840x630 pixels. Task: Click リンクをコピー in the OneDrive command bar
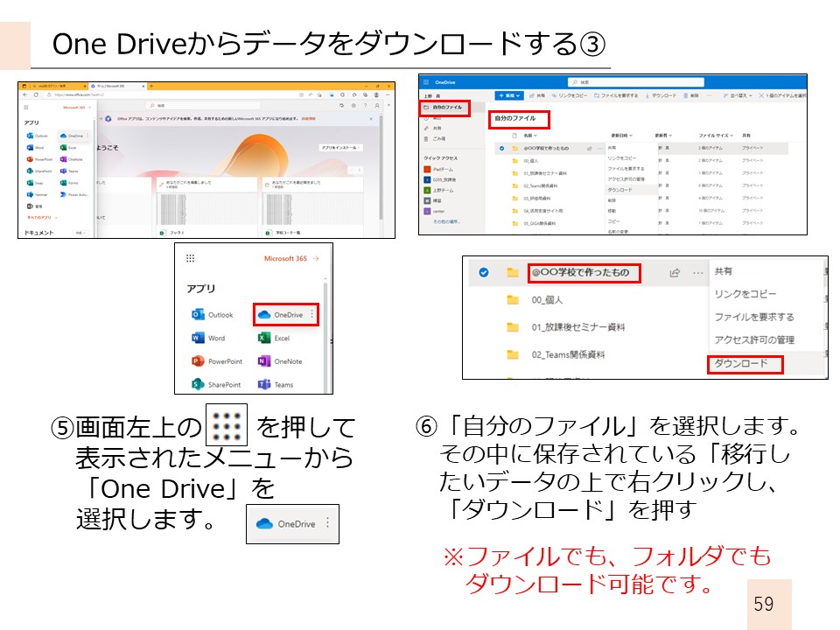click(570, 95)
